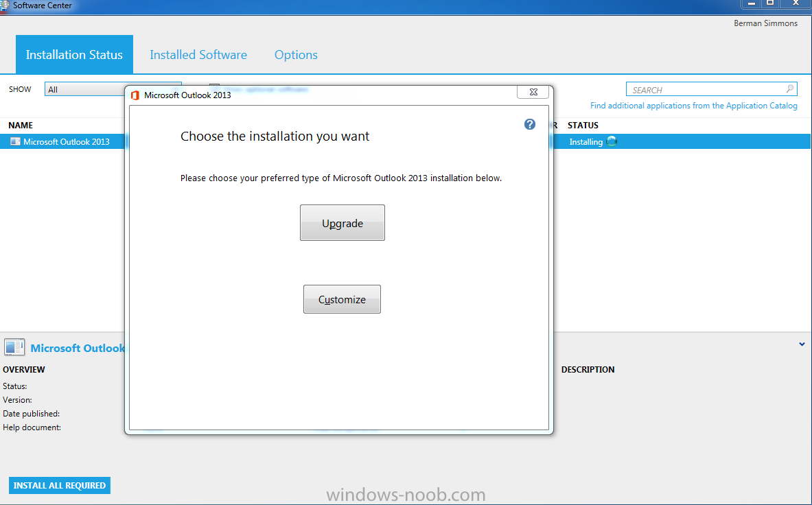The height and width of the screenshot is (505, 812).
Task: Open help in the Outlook setup dialog
Action: click(x=529, y=124)
